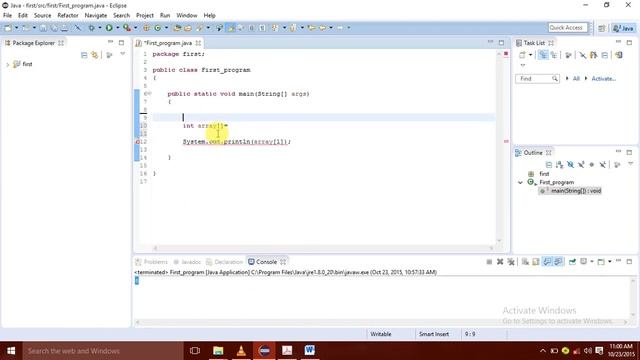640x360 pixels.
Task: Click the Run Last Tool icon with red toolbox
Action: pyautogui.click(x=127, y=28)
